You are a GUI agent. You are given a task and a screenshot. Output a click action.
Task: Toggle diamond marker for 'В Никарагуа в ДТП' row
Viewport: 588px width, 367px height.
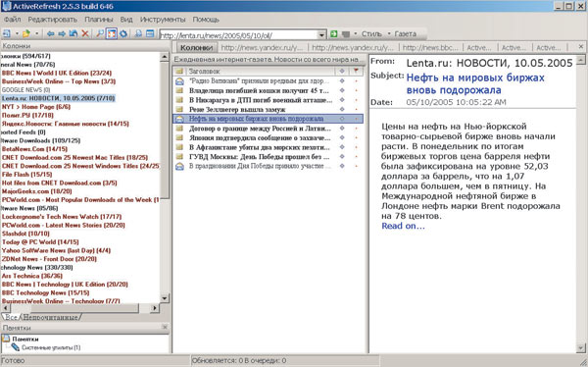(342, 99)
